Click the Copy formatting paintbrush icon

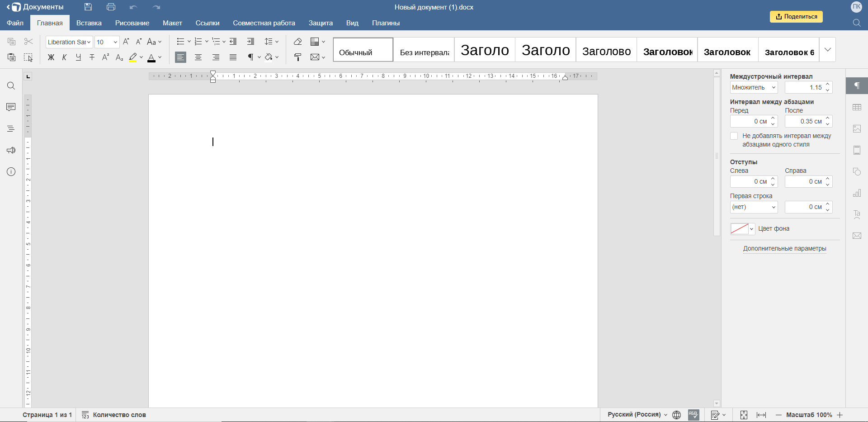[x=297, y=57]
